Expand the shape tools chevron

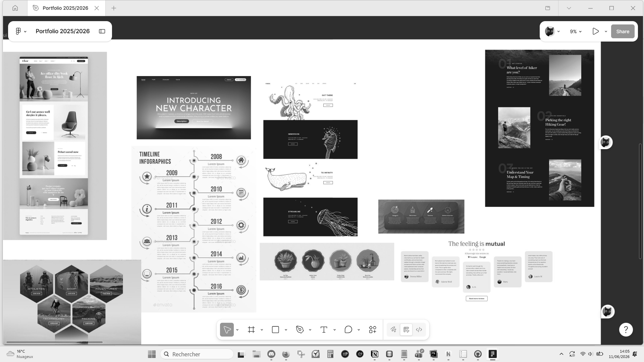[x=286, y=330]
